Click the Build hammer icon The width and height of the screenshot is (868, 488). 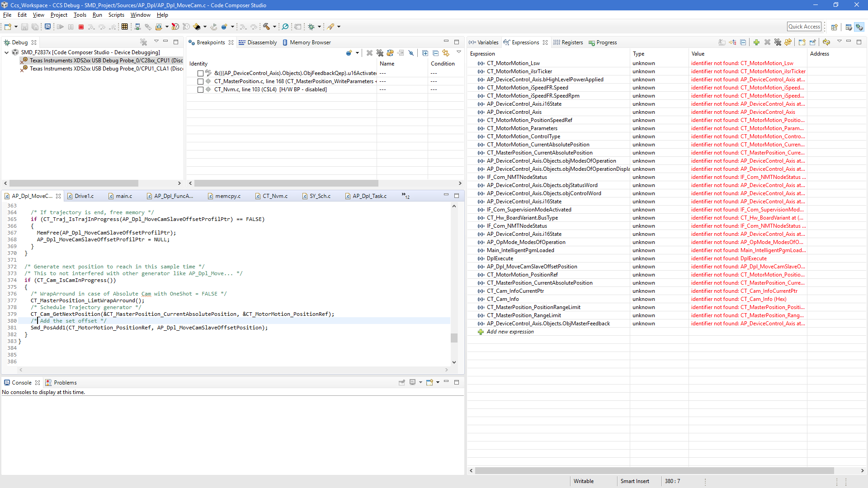tap(266, 27)
